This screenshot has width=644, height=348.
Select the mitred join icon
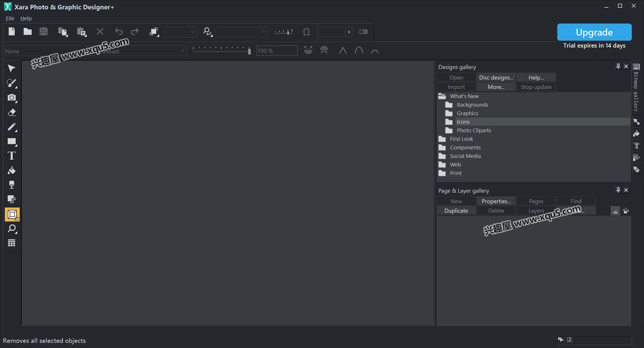point(343,50)
